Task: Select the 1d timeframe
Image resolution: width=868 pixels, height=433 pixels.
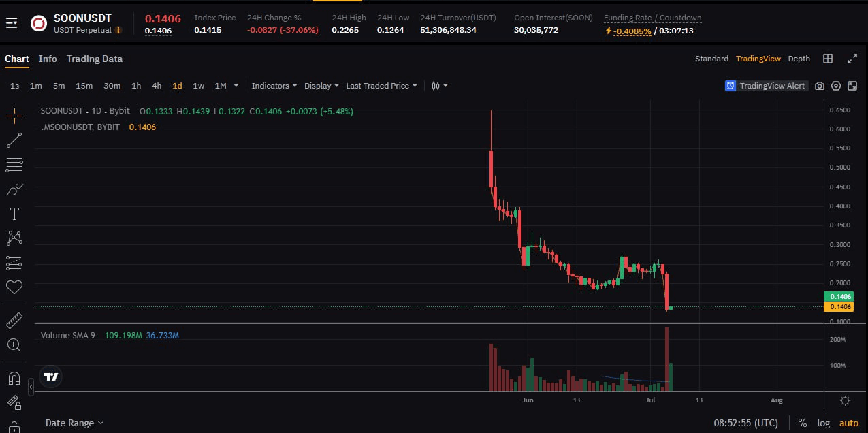Action: (x=177, y=86)
